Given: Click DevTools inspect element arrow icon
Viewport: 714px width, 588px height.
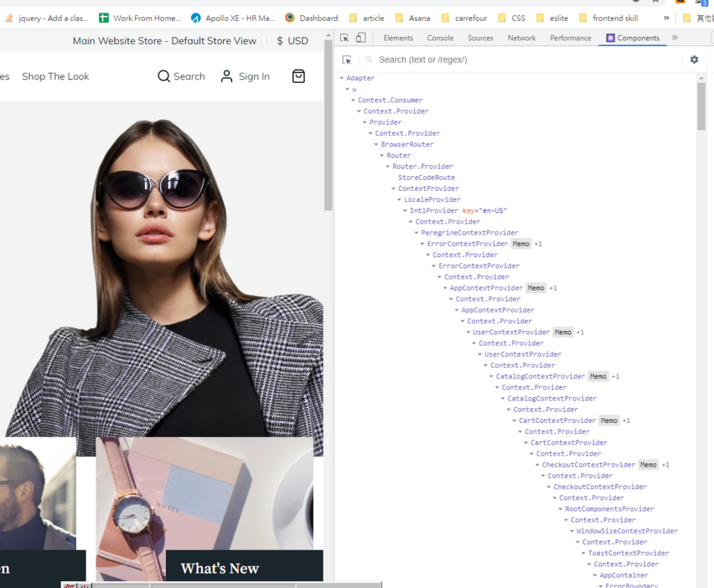Looking at the screenshot, I should [344, 38].
